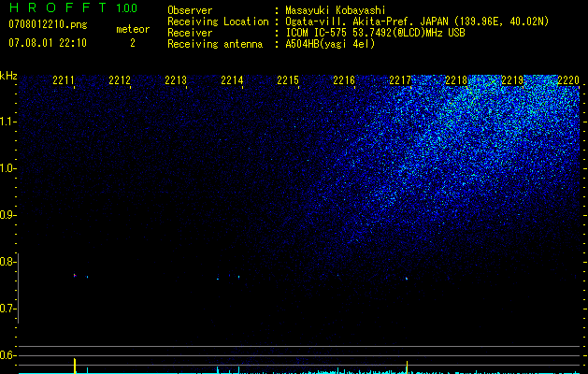588x374 pixels.
Task: Click the 2211 time axis marker
Action: tap(64, 80)
